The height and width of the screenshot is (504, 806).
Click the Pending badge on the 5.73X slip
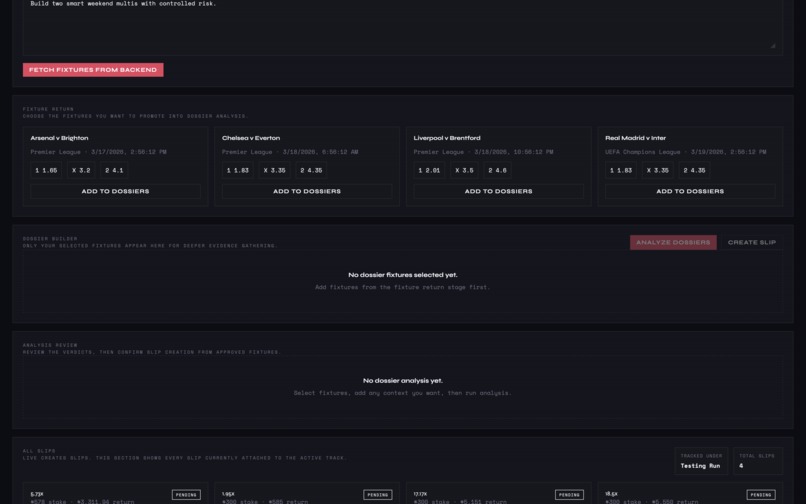(x=186, y=495)
